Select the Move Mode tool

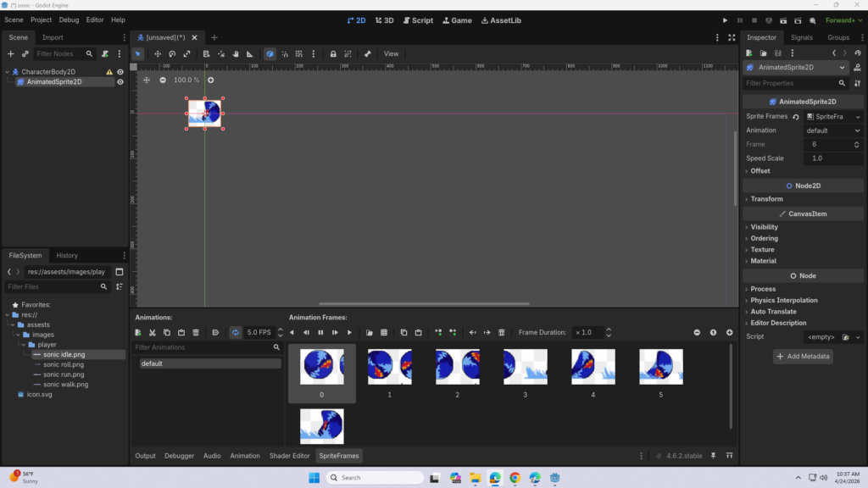pos(158,53)
